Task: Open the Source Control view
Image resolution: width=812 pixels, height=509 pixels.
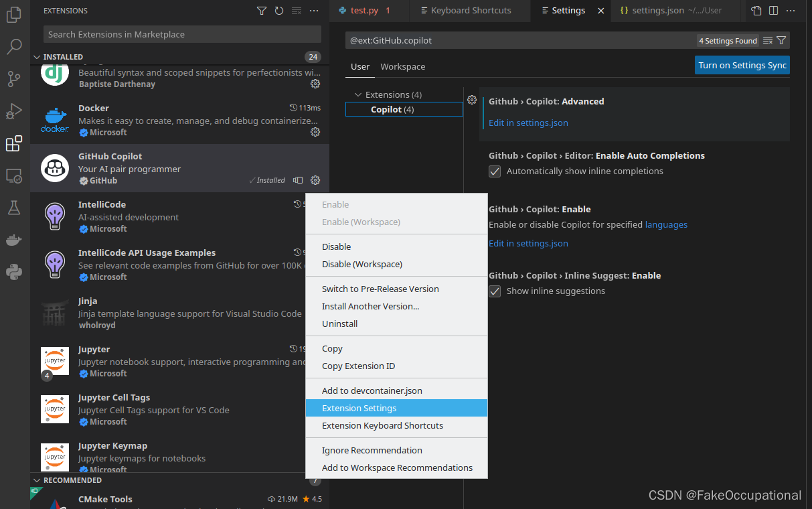Action: 15,79
